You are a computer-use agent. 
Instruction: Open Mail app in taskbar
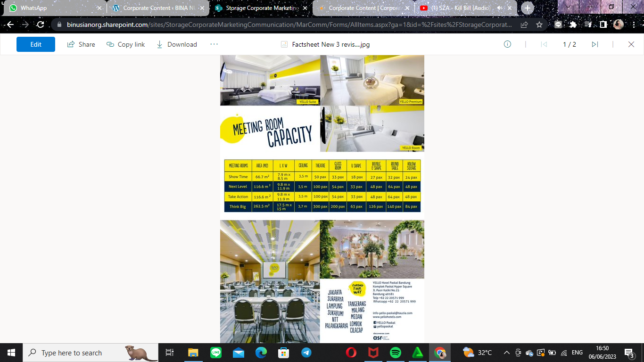coord(239,353)
